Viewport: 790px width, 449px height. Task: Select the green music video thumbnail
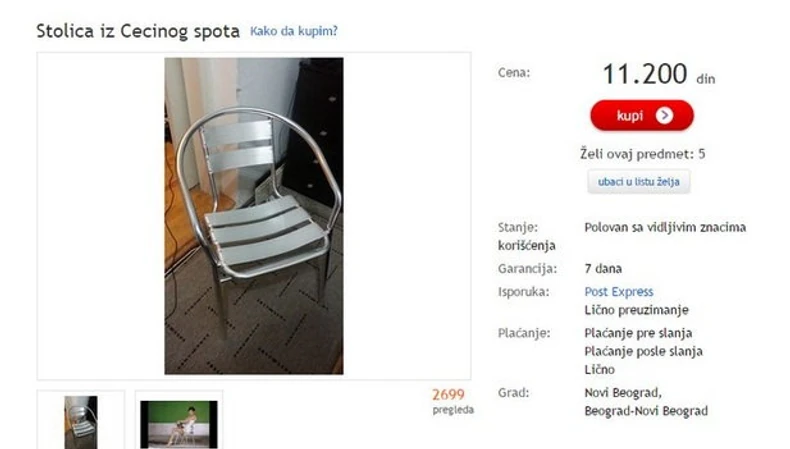[179, 424]
